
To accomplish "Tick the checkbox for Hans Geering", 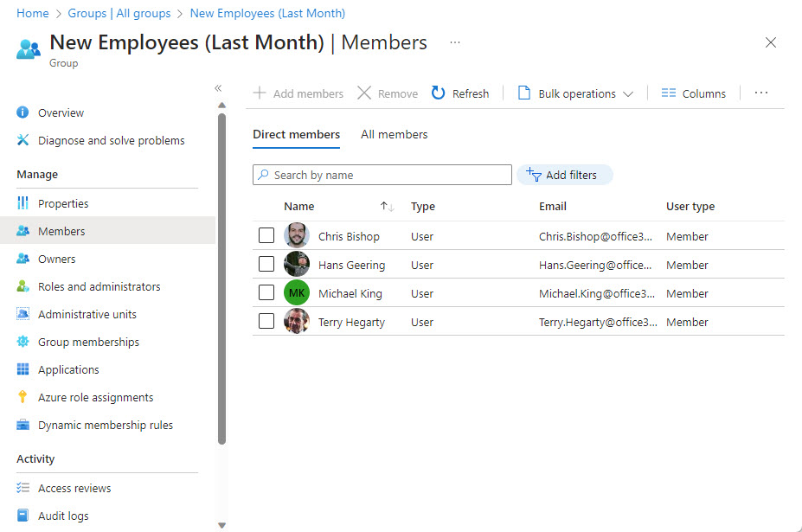I will pyautogui.click(x=266, y=265).
